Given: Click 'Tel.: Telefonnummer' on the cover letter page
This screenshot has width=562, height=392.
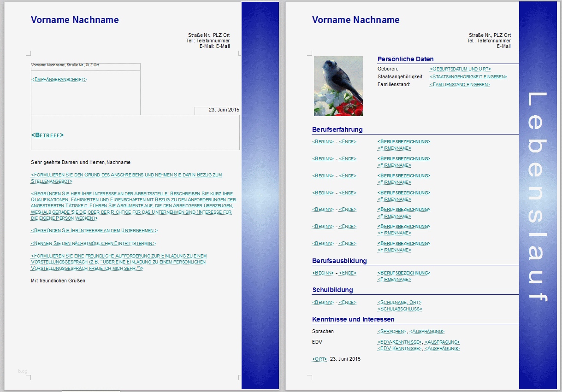Looking at the screenshot, I should [x=208, y=41].
